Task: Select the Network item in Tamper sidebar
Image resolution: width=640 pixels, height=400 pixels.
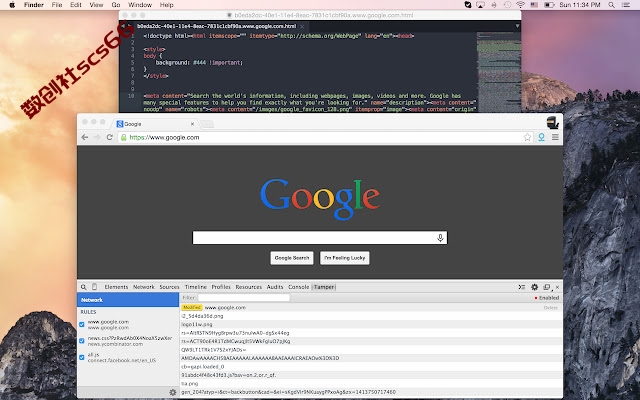Action: (128, 300)
